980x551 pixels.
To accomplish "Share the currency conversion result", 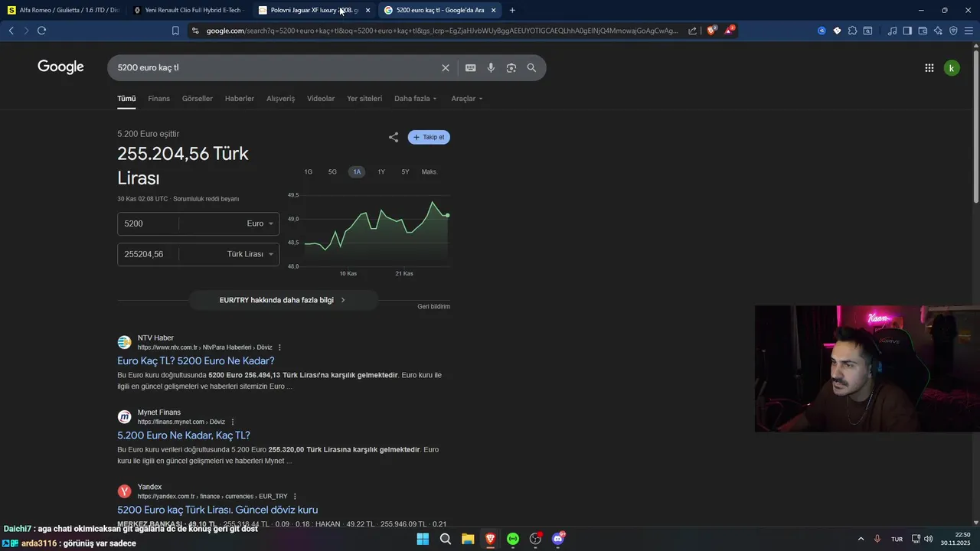I will point(394,137).
